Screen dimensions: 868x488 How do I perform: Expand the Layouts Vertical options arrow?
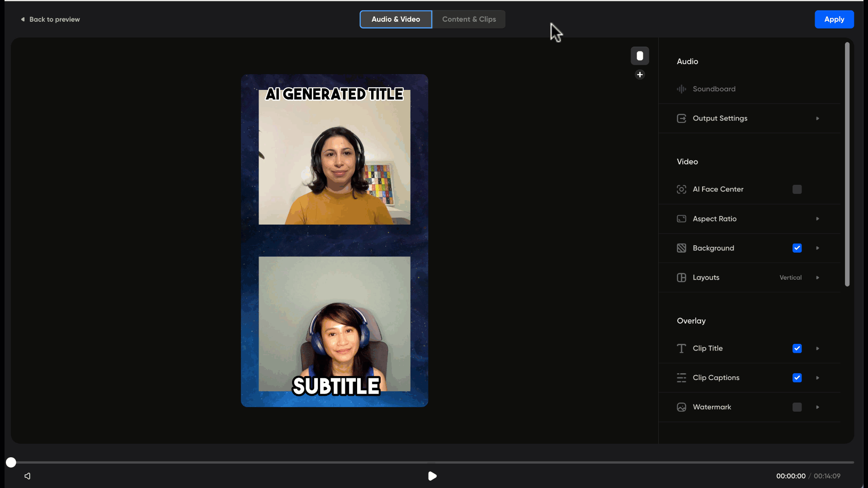point(817,277)
